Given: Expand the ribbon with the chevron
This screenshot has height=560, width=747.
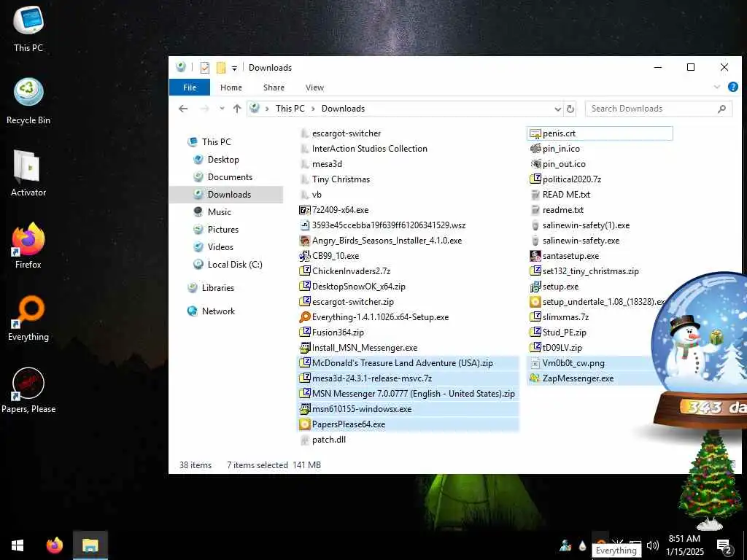Looking at the screenshot, I should click(717, 87).
